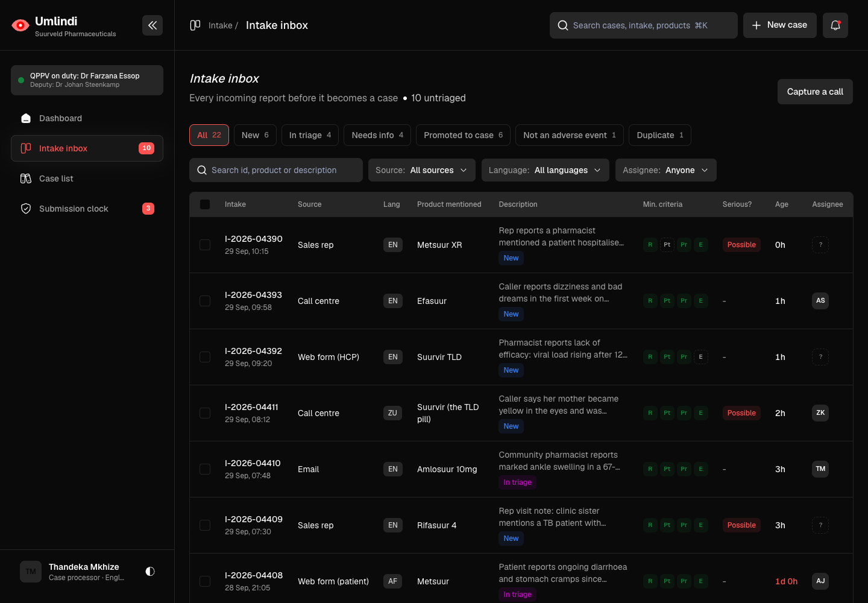Screen dimensions: 868x603
Task: Switch to the In triage tab
Action: pos(310,135)
